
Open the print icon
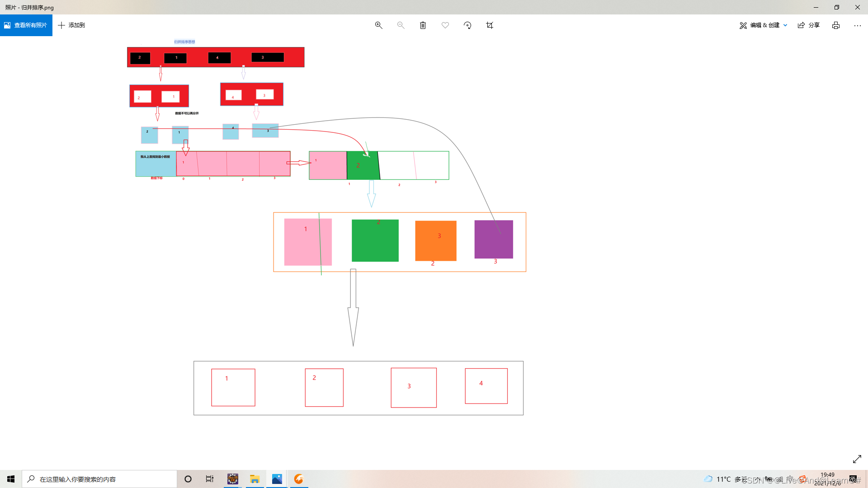(x=835, y=25)
